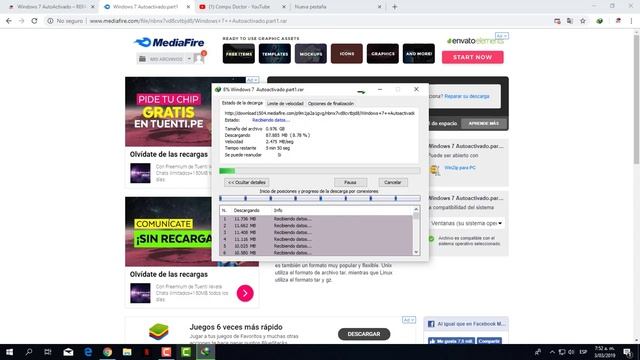The width and height of the screenshot is (640, 360).
Task: Click scroll-down arrow in connections list
Action: 416,252
